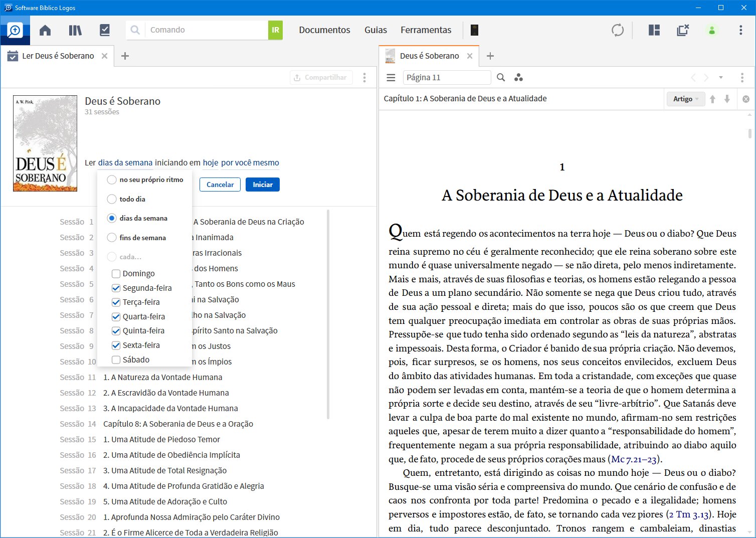Switch to the Ler Deus é Soberano tab

pos(58,56)
